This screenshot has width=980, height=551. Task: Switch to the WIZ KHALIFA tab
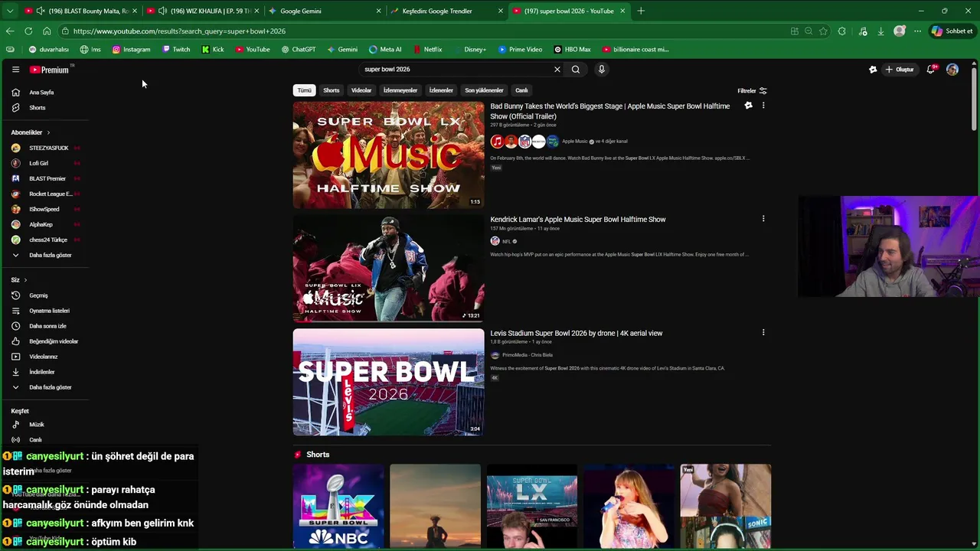click(x=203, y=11)
